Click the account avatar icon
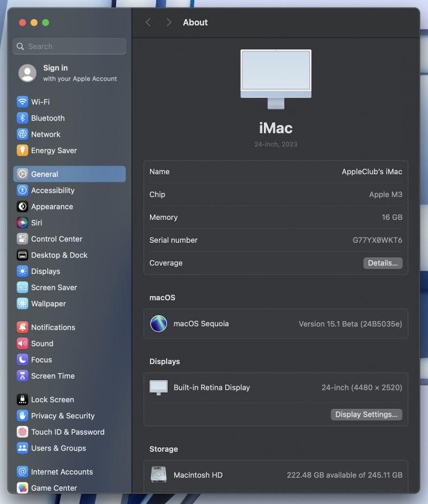Viewport: 428px width, 504px height. pos(27,73)
